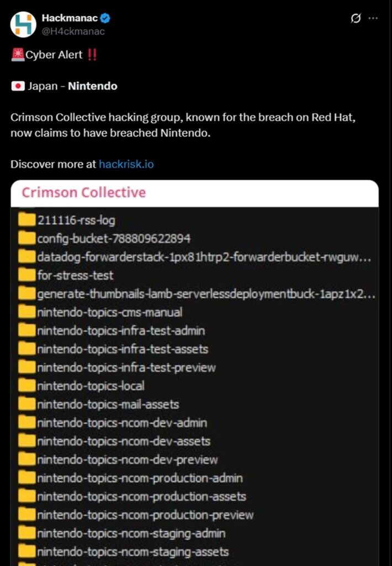392x566 pixels.
Task: Click the blue verified badge
Action: (105, 18)
